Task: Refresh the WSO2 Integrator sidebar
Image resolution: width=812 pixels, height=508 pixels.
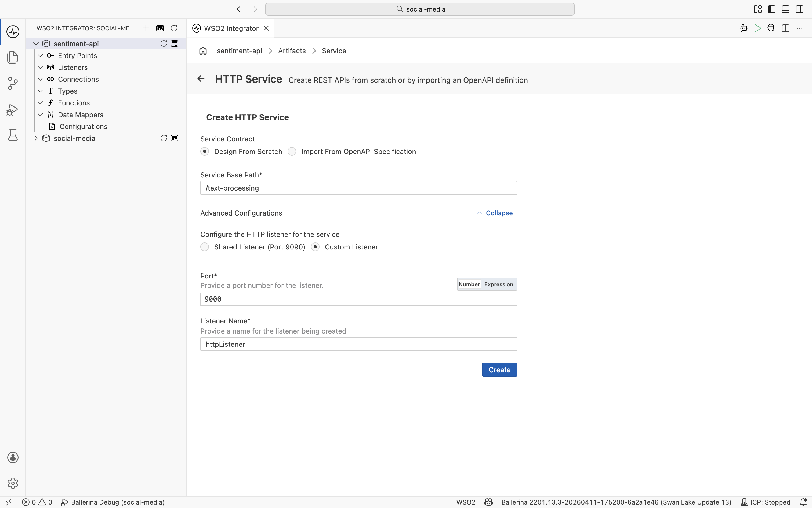Action: click(174, 28)
